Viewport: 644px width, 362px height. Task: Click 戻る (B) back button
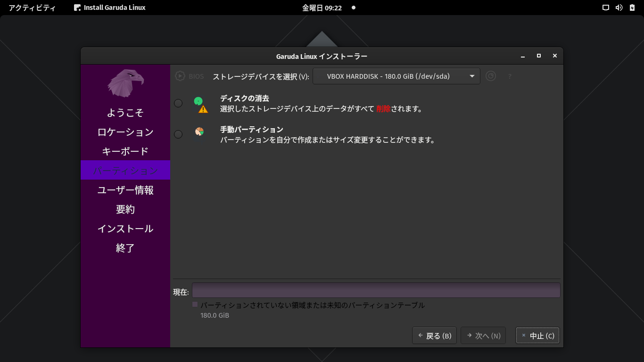(434, 336)
